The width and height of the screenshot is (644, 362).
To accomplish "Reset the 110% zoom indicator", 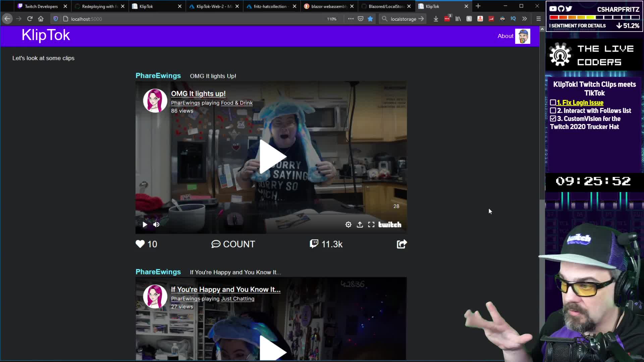I will 332,19.
